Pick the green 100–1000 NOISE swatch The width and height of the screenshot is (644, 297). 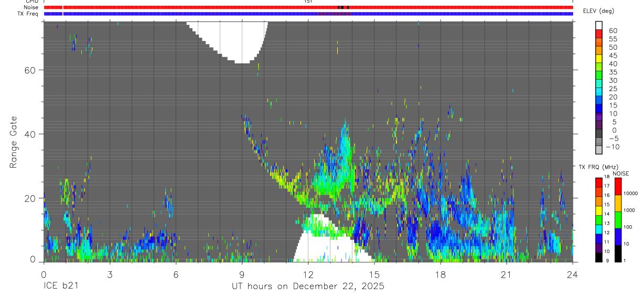point(618,220)
